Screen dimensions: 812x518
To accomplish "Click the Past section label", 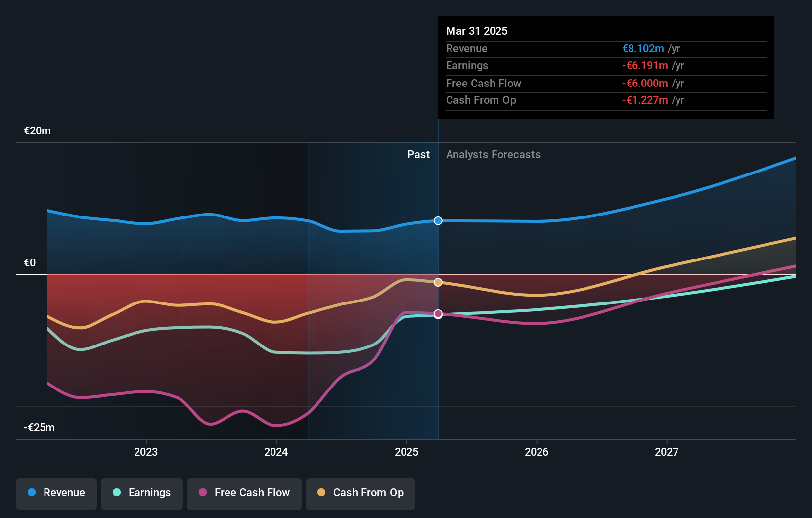I will [x=418, y=155].
